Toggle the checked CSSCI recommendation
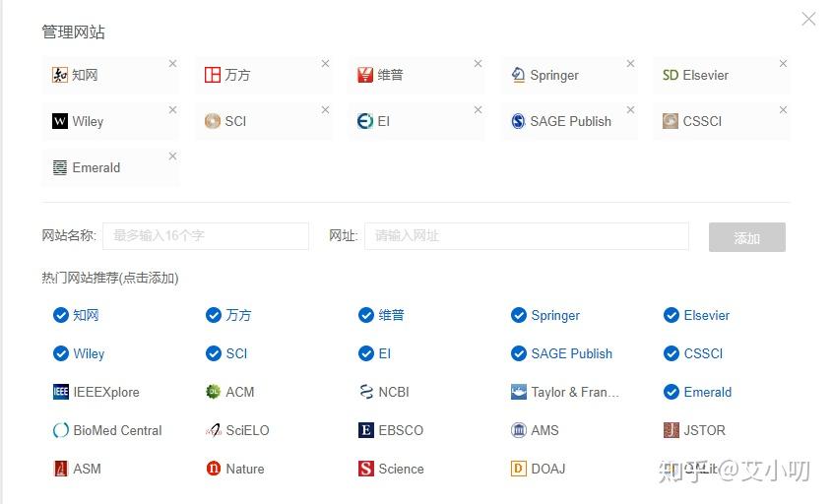Viewport: 832px width, 504px height. 693,353
